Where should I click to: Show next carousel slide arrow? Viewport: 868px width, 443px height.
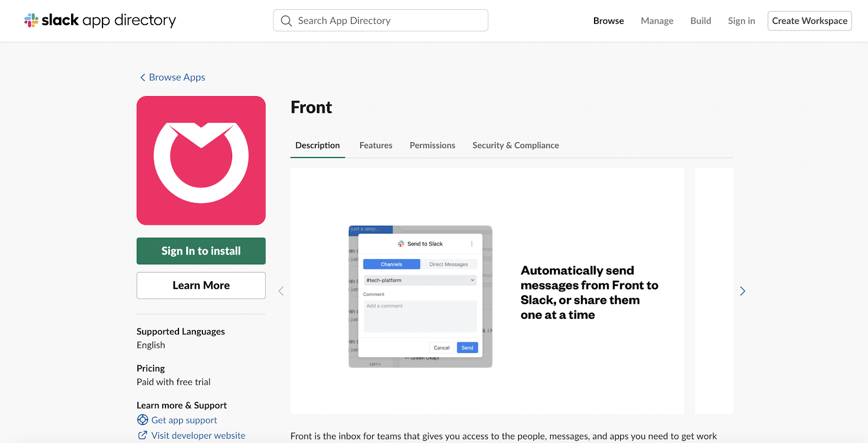pos(743,291)
